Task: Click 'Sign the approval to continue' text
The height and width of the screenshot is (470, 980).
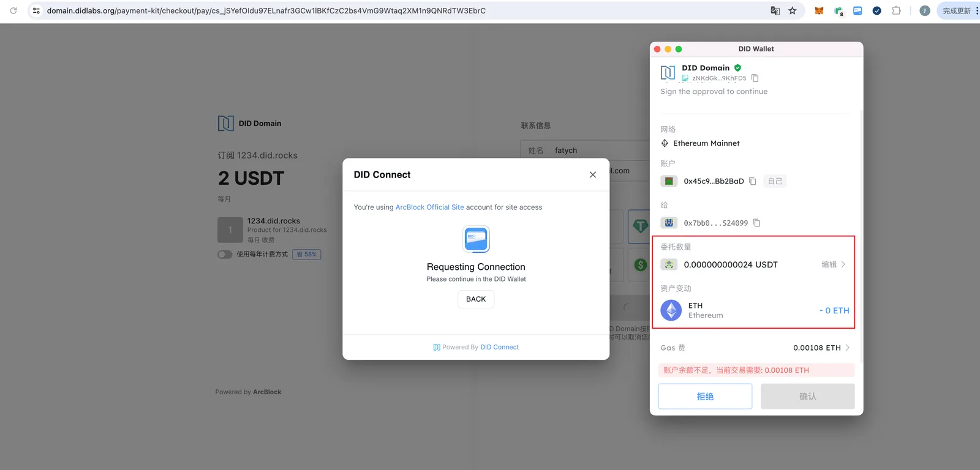Action: (x=714, y=92)
